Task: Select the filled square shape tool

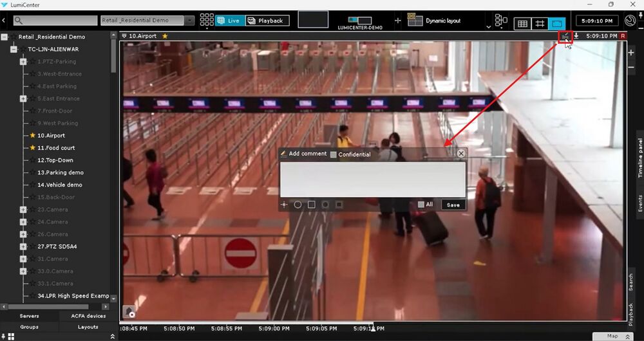Action: click(x=339, y=205)
